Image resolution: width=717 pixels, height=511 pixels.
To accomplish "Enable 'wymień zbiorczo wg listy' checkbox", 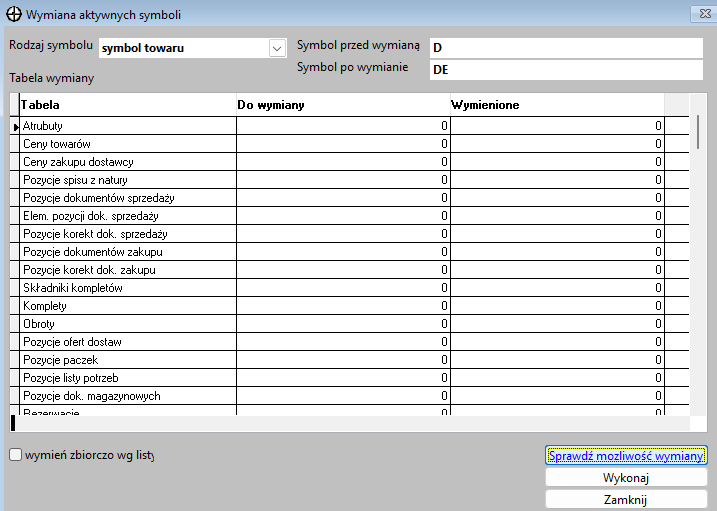I will (x=15, y=455).
